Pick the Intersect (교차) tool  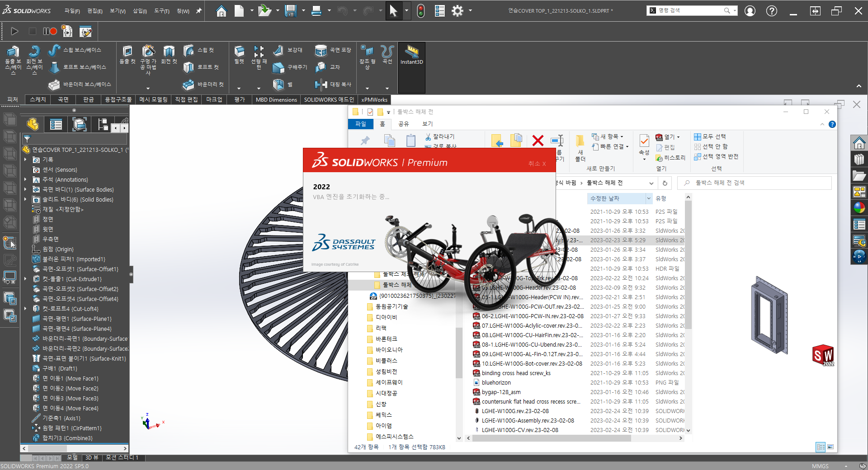click(327, 67)
